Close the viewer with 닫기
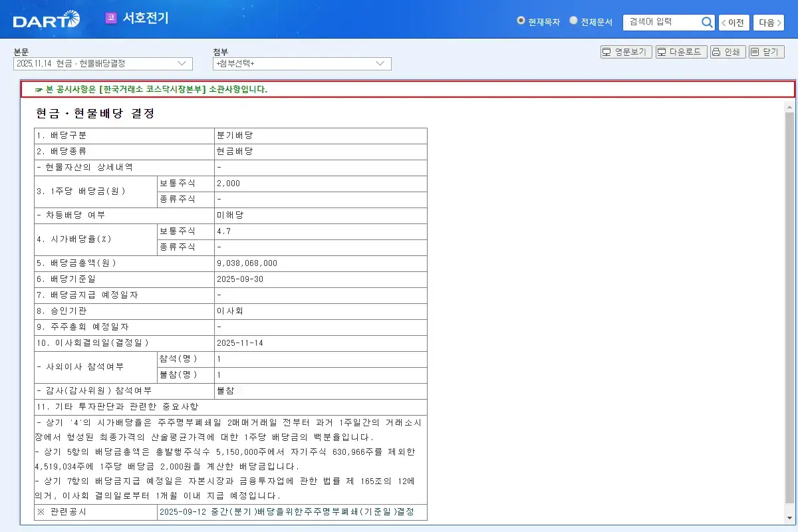Image resolution: width=798 pixels, height=532 pixels. click(x=767, y=52)
